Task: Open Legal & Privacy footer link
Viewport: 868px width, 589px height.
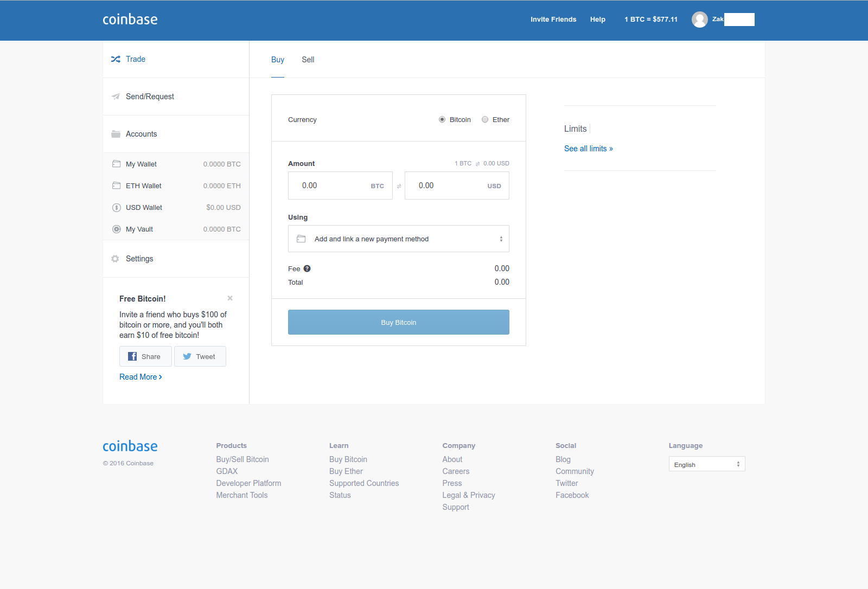Action: (469, 495)
